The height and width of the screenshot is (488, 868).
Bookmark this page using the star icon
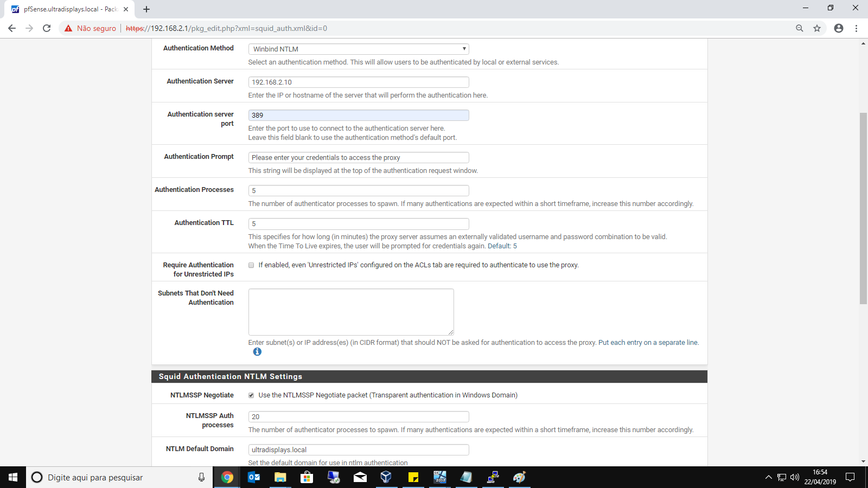click(817, 28)
